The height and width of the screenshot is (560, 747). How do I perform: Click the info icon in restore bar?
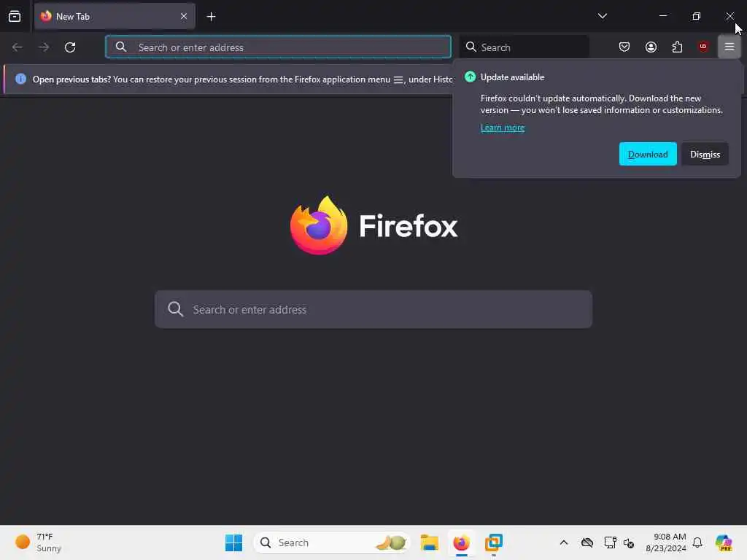click(x=20, y=79)
